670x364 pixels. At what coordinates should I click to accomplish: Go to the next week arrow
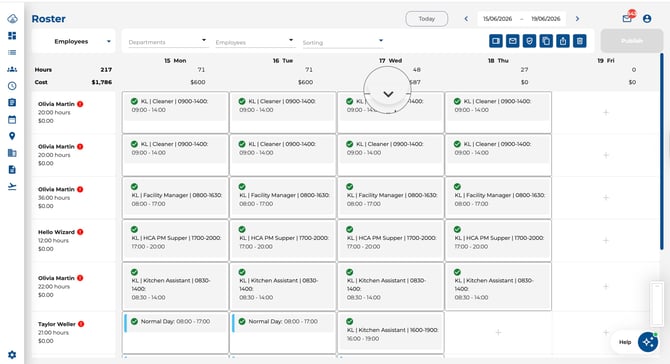(577, 19)
